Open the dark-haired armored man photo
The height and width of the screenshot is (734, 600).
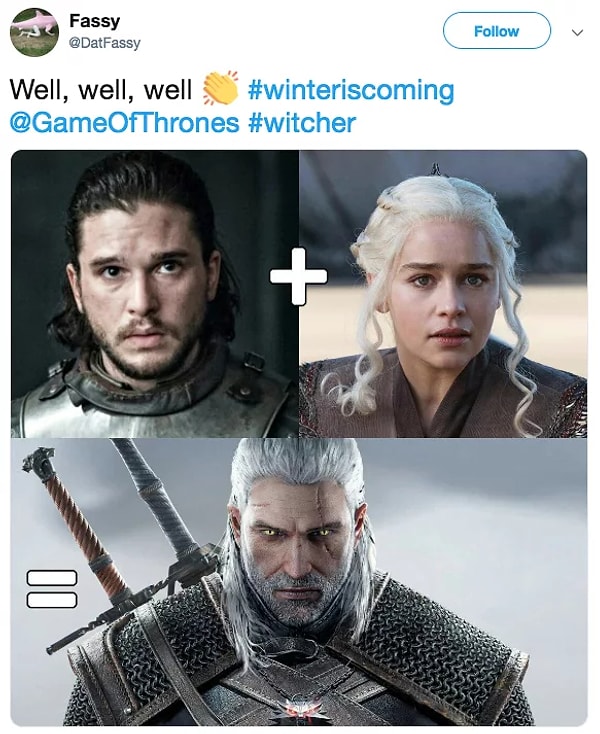pyautogui.click(x=154, y=294)
